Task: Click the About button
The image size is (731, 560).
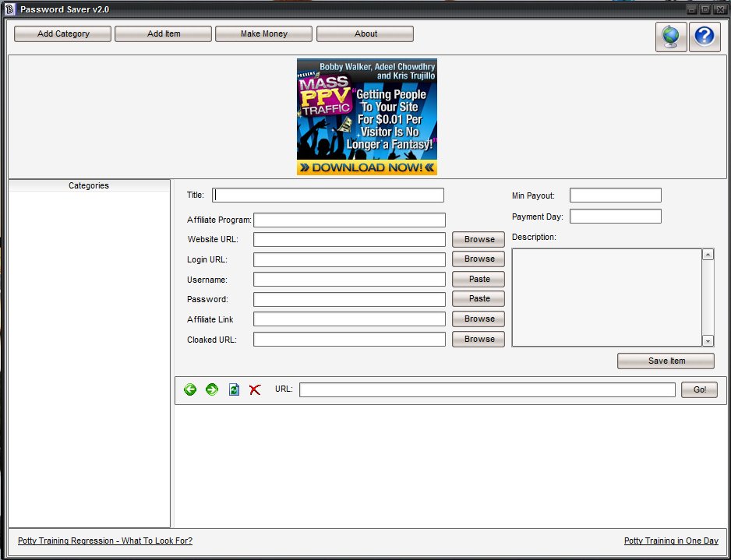Action: [365, 33]
